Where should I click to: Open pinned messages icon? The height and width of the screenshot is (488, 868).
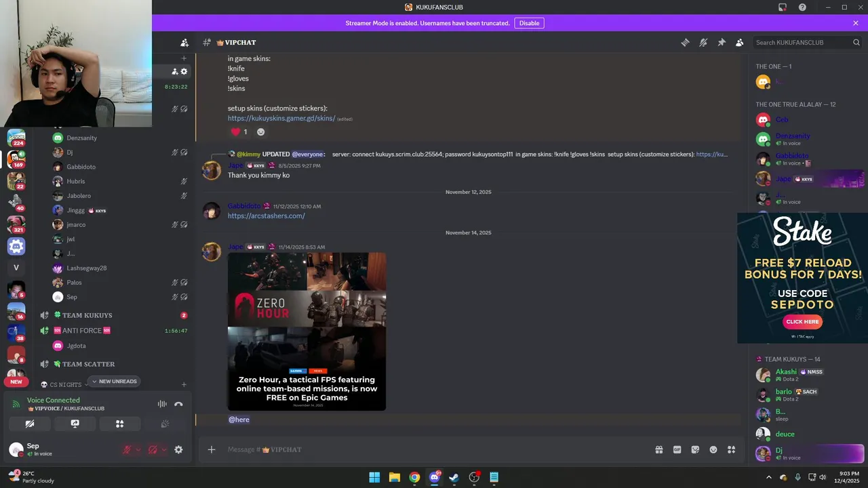(x=722, y=42)
